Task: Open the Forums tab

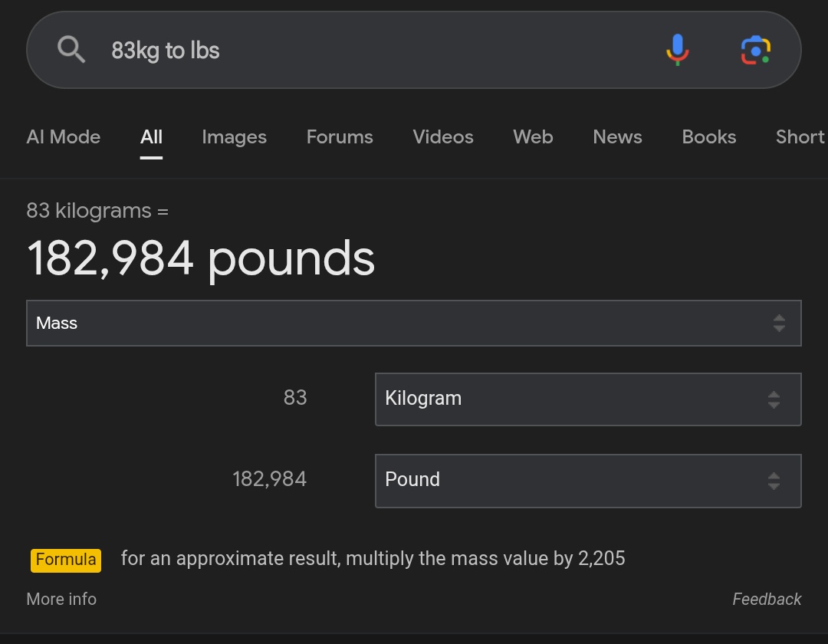Action: pos(340,136)
